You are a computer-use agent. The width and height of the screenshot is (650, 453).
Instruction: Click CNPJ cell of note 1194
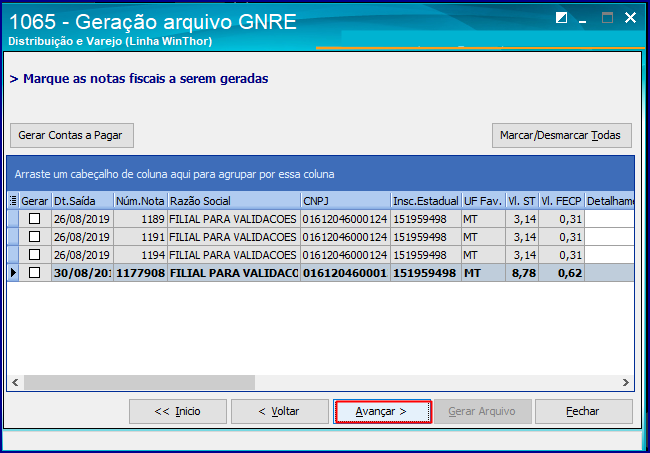345,255
